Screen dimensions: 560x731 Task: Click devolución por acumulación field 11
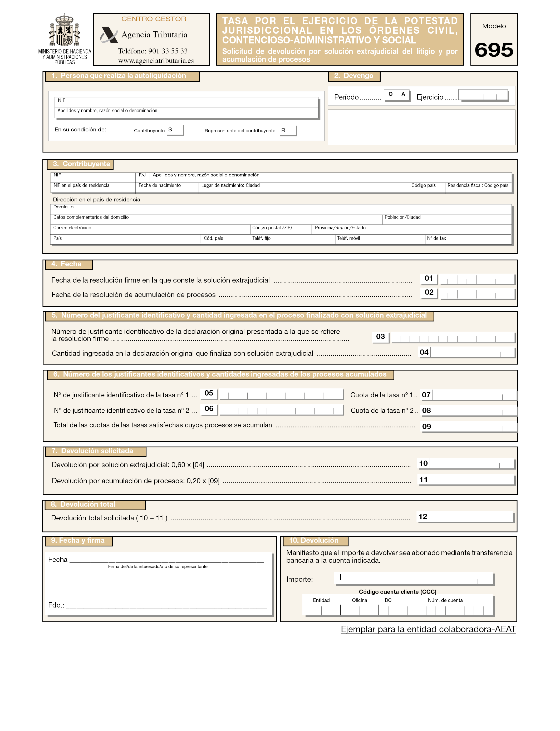472,480
